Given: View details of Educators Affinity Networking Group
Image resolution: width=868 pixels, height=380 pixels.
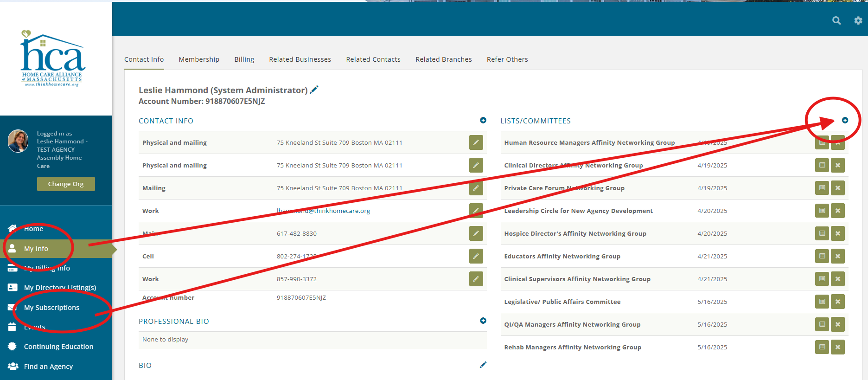Looking at the screenshot, I should [822, 256].
